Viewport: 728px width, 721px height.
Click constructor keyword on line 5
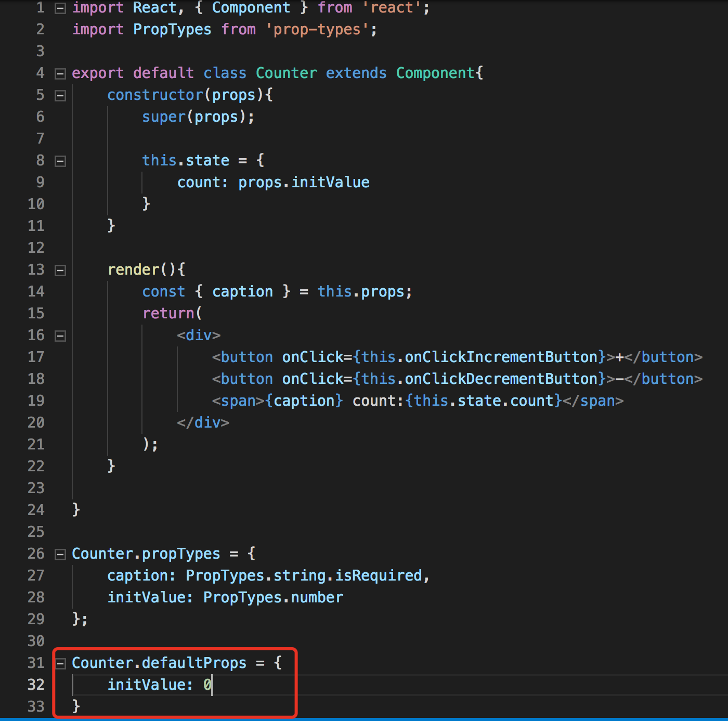click(155, 95)
